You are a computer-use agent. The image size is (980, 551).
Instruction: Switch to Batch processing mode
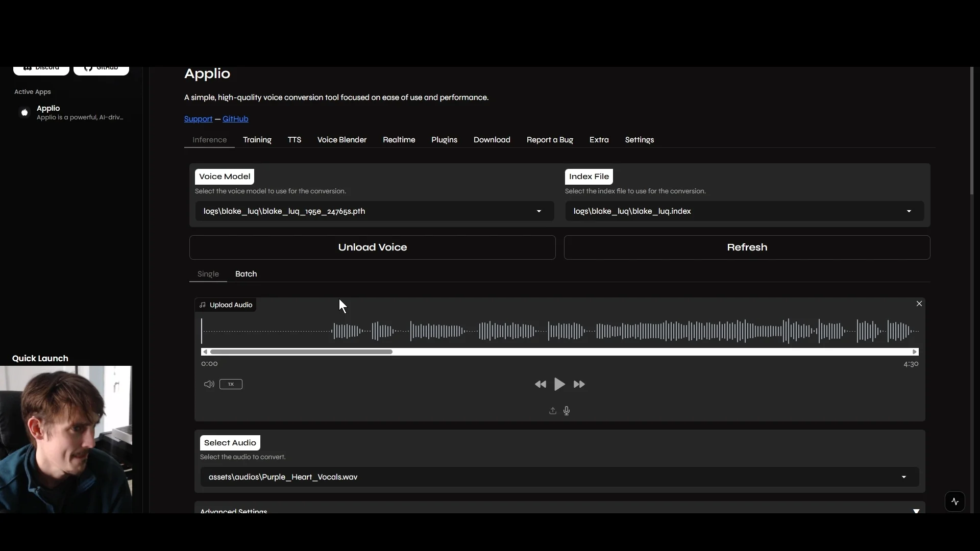coord(246,274)
